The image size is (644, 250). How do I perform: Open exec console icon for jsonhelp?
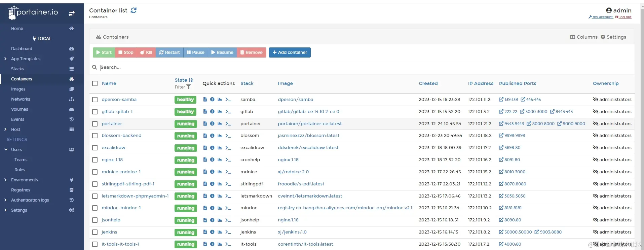(x=228, y=220)
